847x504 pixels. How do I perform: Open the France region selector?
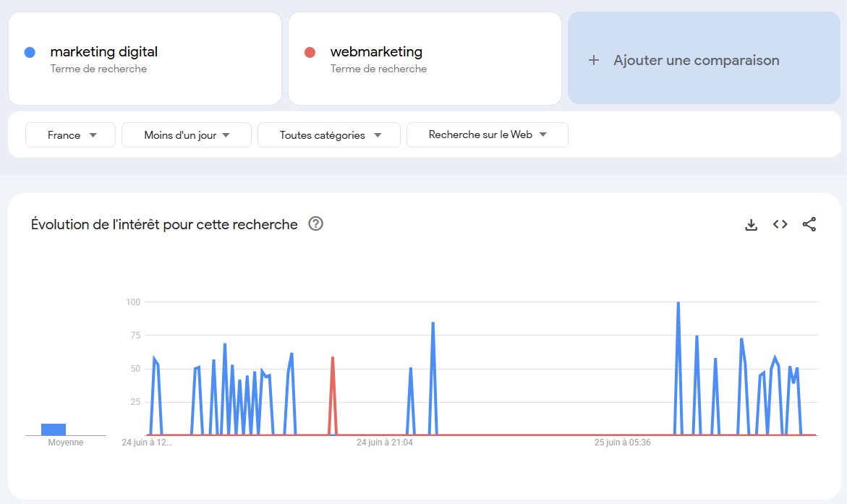(70, 134)
